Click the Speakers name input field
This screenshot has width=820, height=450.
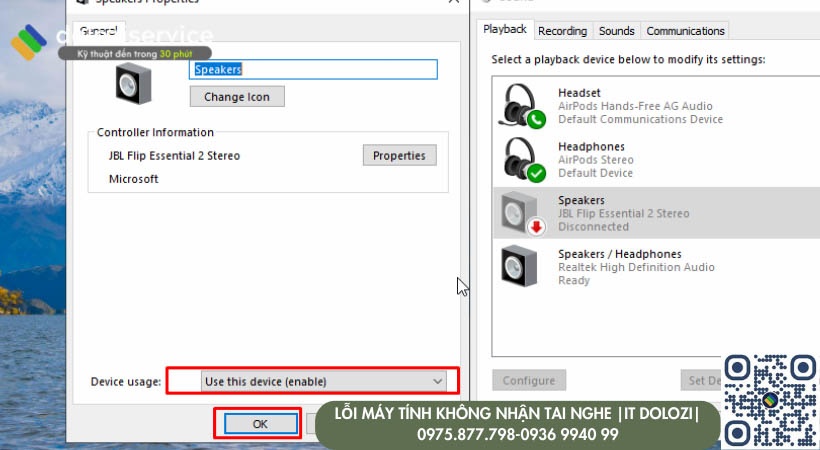313,69
